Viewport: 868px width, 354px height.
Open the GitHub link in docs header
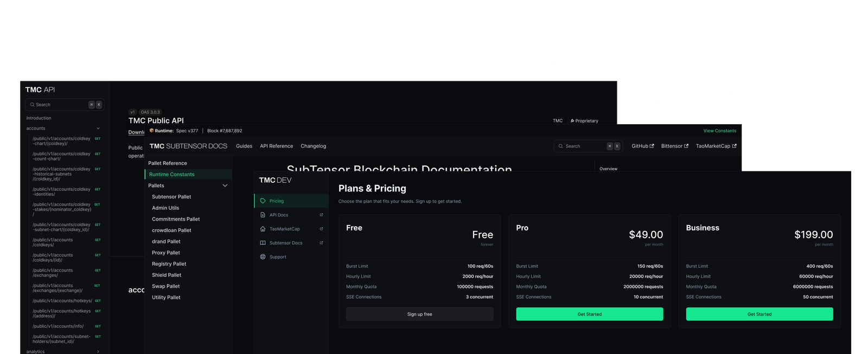643,146
